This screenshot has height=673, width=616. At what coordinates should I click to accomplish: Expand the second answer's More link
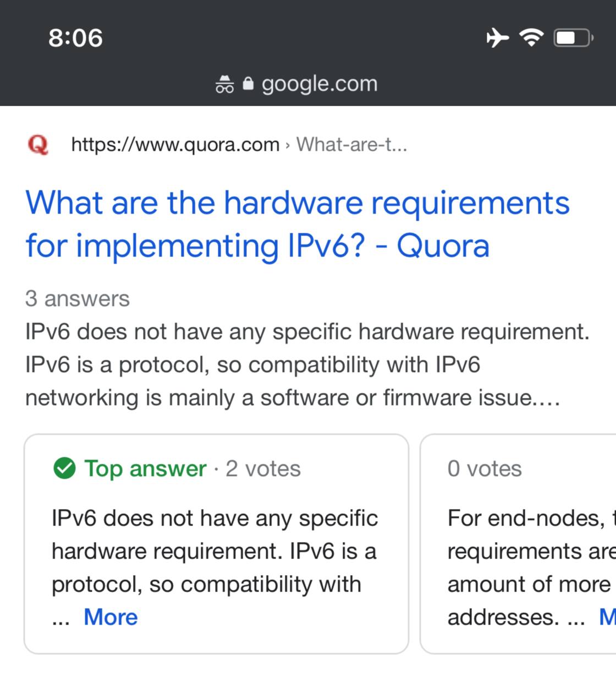tap(607, 617)
